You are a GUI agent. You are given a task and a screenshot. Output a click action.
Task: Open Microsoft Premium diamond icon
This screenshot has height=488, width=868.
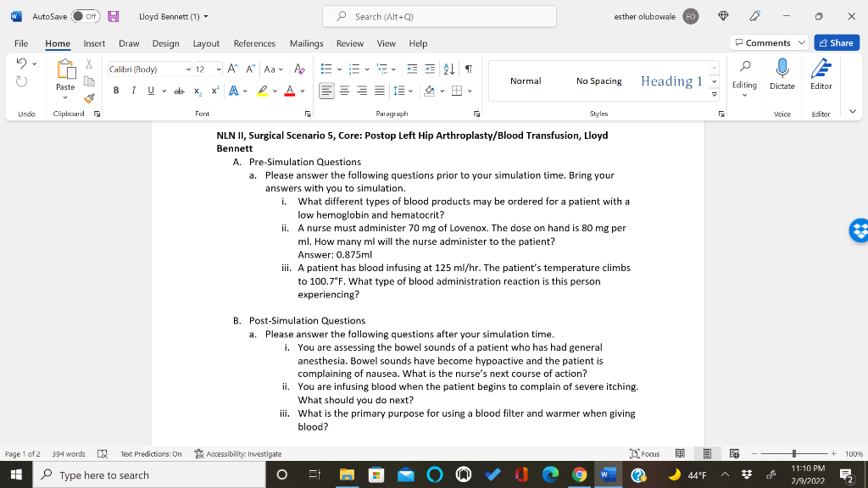[723, 16]
